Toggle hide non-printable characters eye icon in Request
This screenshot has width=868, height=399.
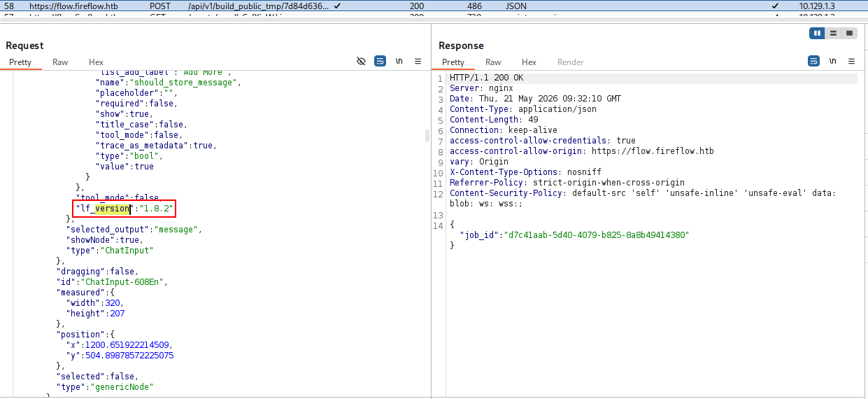point(361,62)
